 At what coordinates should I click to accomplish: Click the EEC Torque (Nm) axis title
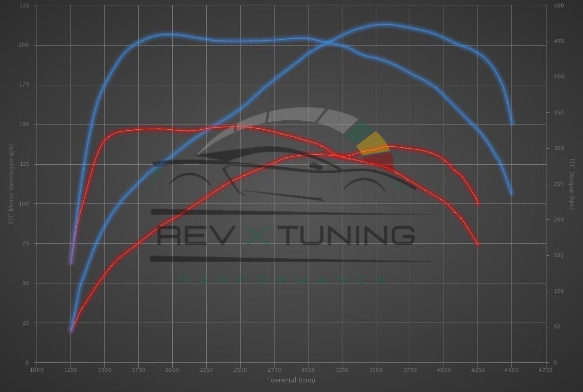tap(572, 184)
